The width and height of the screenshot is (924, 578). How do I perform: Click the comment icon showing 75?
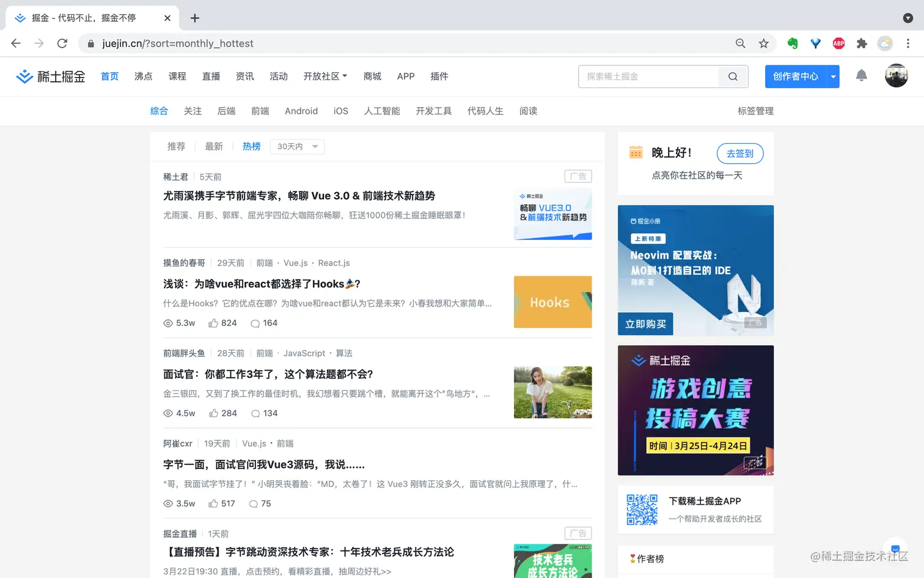254,503
